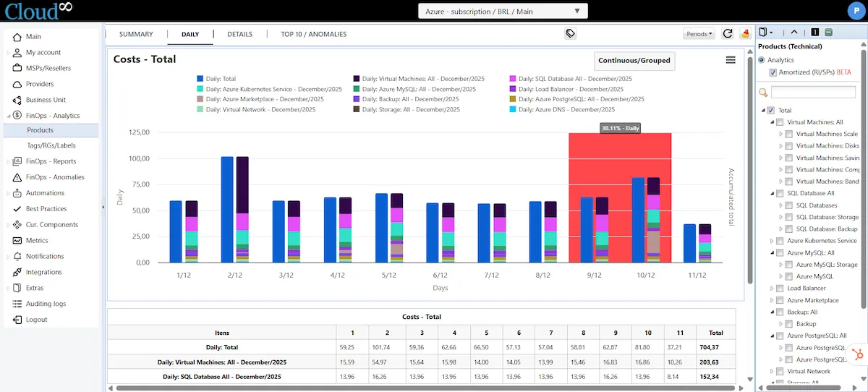Check the Azure Marketplace checkbox
The width and height of the screenshot is (868, 392).
780,300
